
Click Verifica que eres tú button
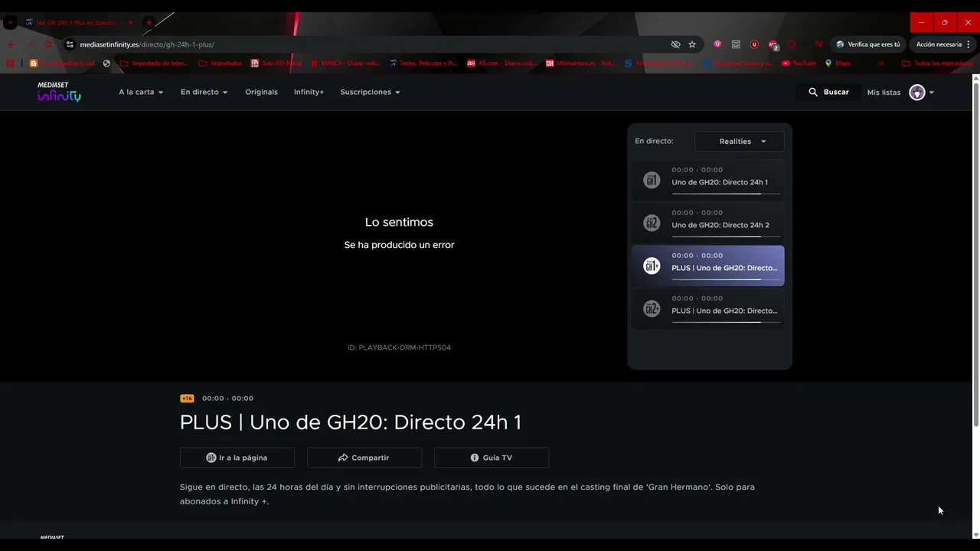point(868,44)
